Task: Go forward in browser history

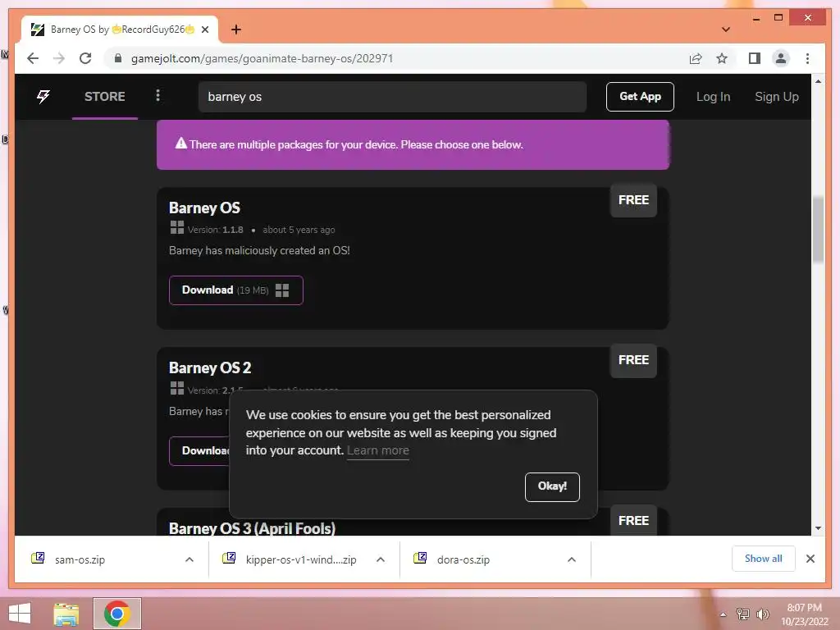Action: [59, 58]
